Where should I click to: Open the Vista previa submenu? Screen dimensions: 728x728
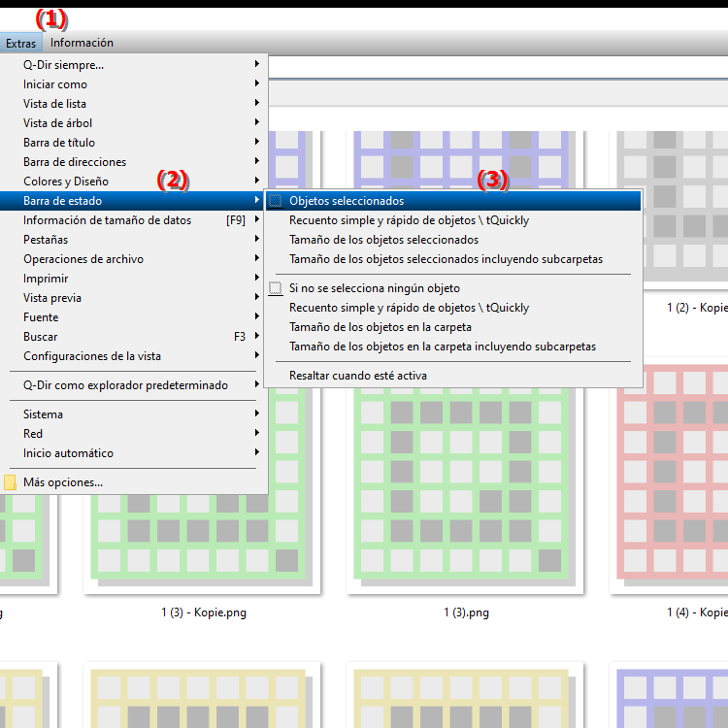134,298
